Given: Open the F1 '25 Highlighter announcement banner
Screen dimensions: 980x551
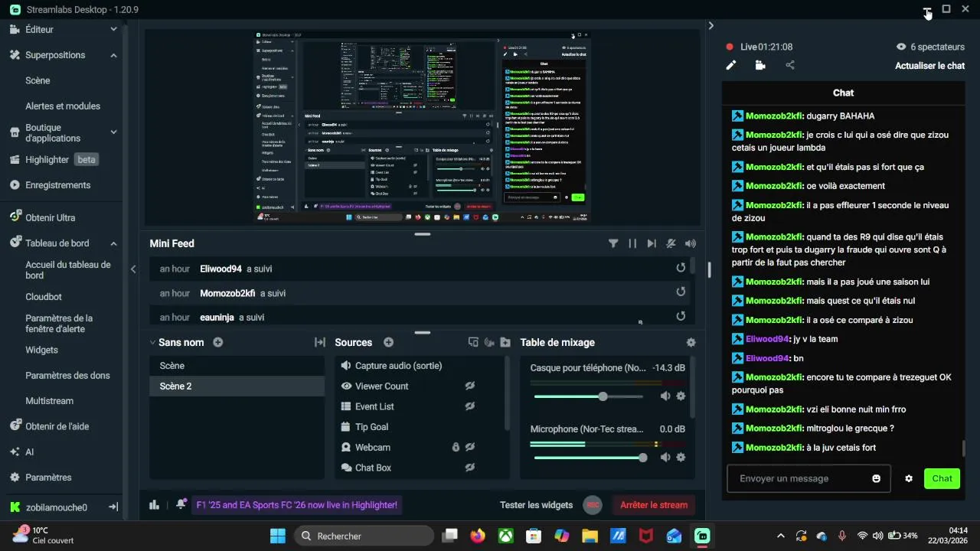Looking at the screenshot, I should pos(296,505).
